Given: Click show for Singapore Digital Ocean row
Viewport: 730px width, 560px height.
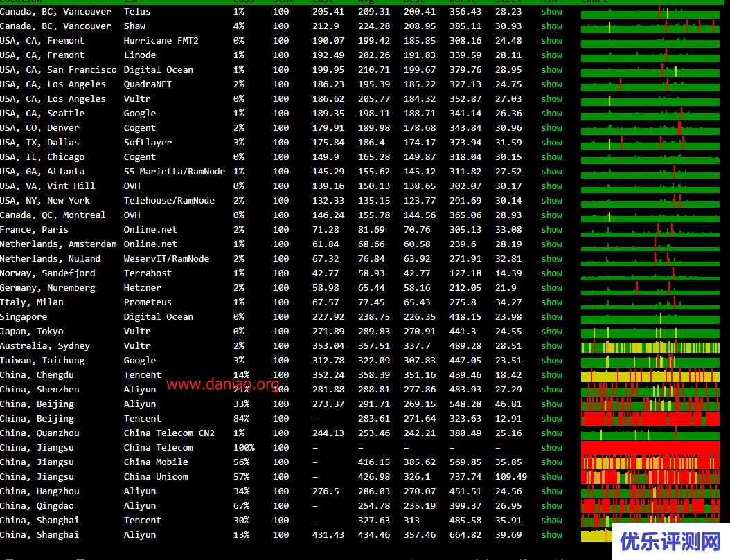Looking at the screenshot, I should click(552, 317).
